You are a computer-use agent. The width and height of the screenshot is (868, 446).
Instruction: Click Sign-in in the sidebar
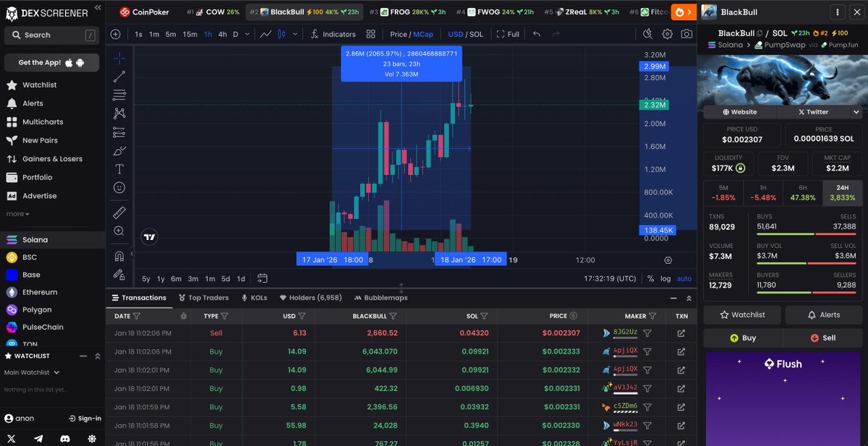pos(85,419)
